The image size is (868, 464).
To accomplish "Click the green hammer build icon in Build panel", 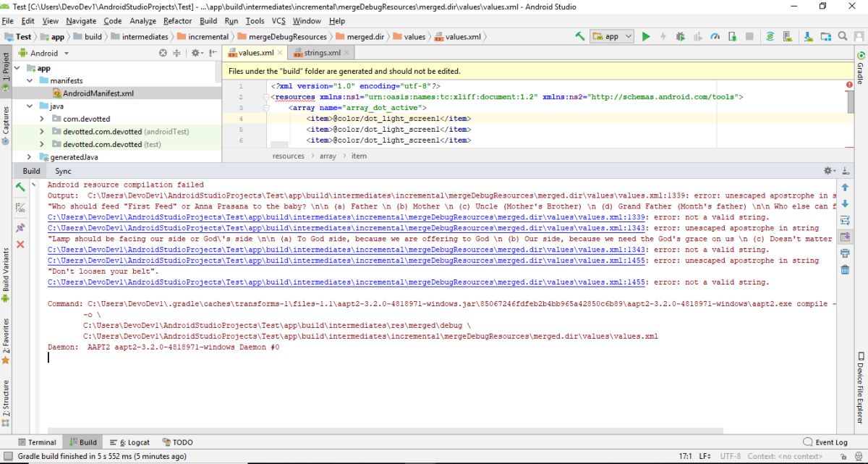I will 20,187.
